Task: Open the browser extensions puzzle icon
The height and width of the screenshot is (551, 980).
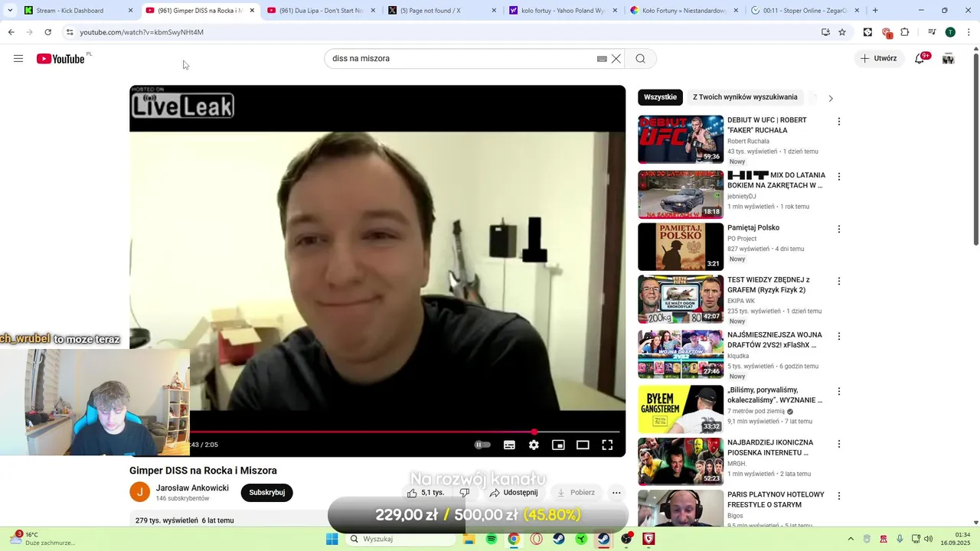Action: 905,32
